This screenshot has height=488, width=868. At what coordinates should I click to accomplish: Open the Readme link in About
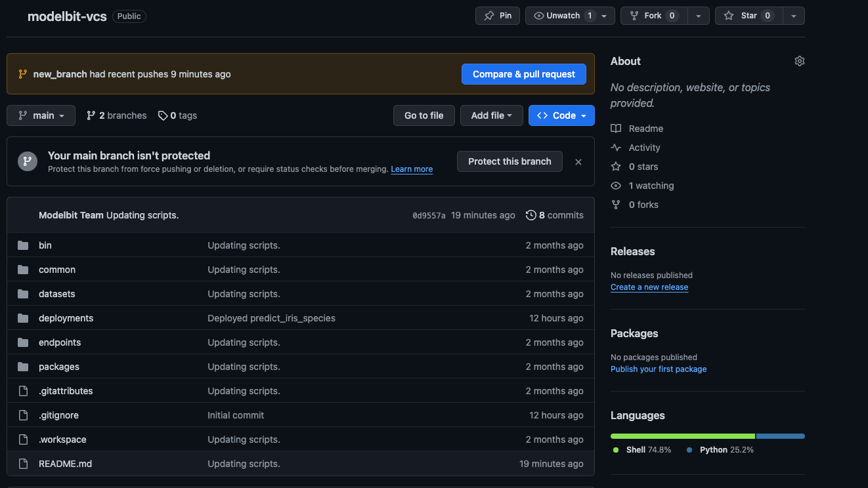tap(646, 129)
